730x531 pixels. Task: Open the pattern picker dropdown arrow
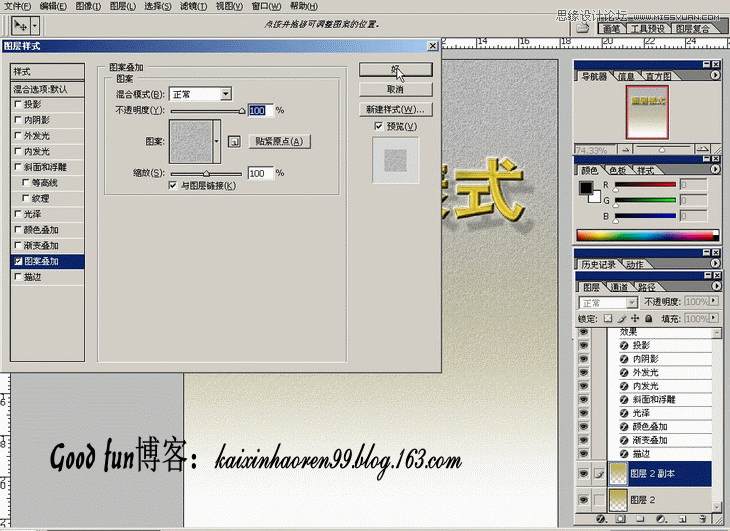(x=216, y=141)
